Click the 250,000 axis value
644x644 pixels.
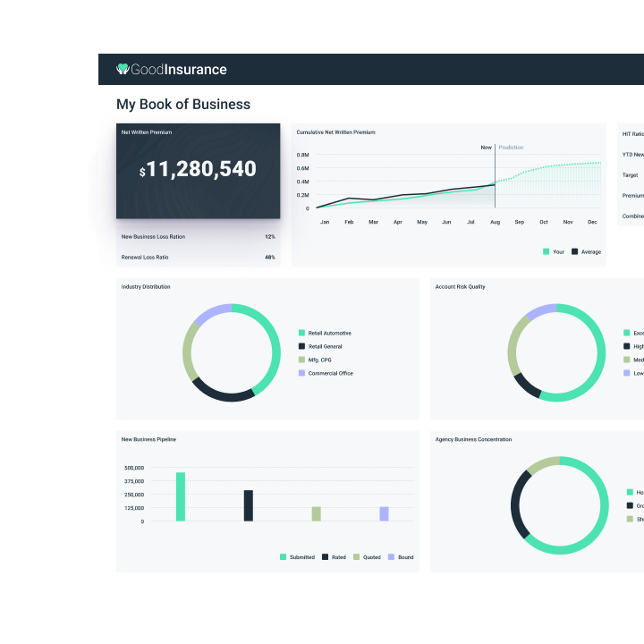pyautogui.click(x=134, y=495)
